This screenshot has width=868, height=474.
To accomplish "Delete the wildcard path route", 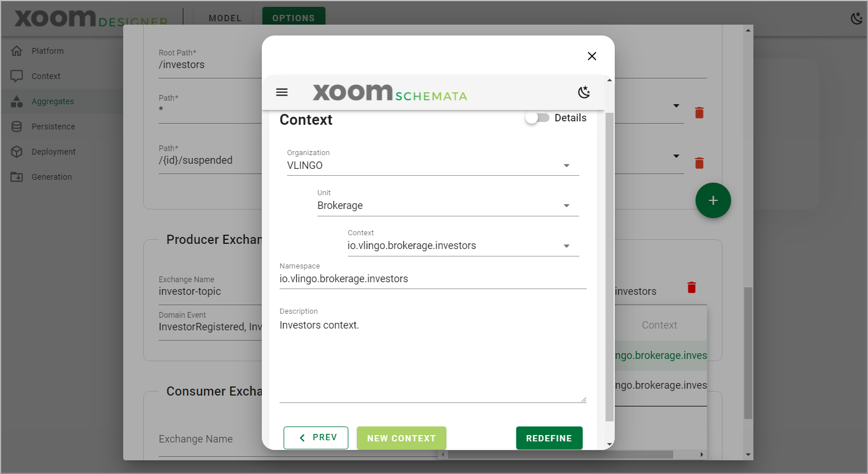I will pyautogui.click(x=699, y=113).
